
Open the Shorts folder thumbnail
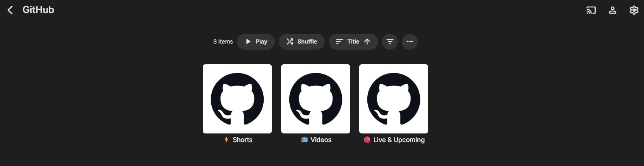tap(237, 99)
